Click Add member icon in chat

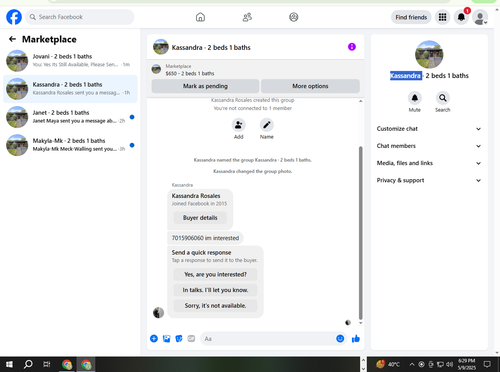(239, 125)
